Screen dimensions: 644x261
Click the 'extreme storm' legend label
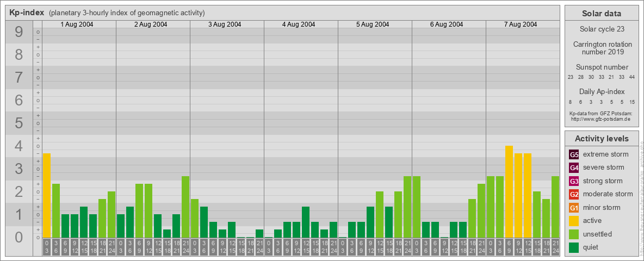click(x=605, y=154)
